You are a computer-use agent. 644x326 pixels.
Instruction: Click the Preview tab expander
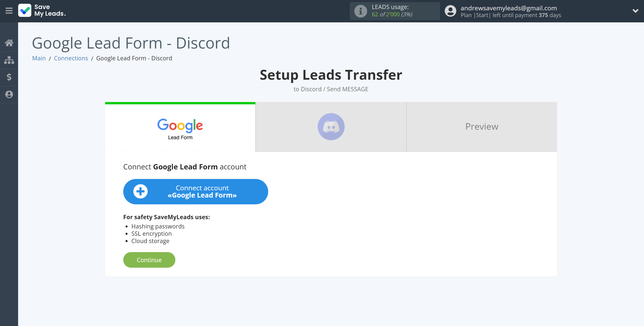pyautogui.click(x=482, y=126)
